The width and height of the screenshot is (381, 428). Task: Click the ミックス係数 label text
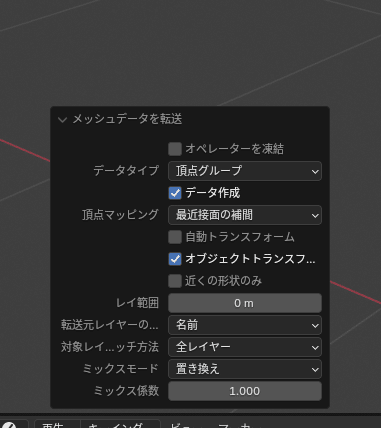coord(126,391)
